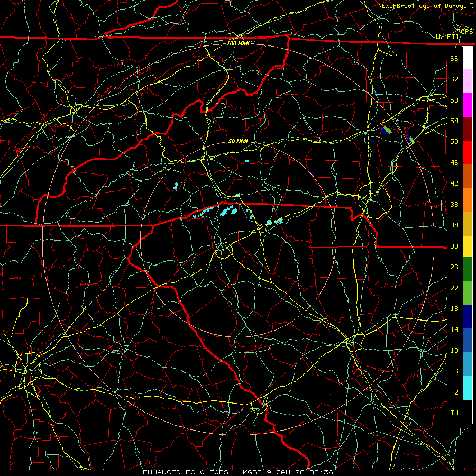Screen dimensions: 476x476
Task: Click the dark green 26 kft swatch
Action: pos(467,269)
